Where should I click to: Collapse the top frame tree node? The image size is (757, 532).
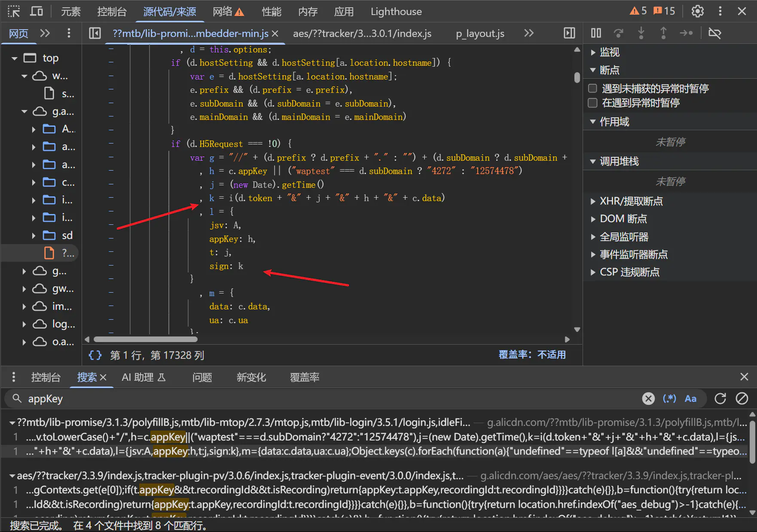[15, 58]
